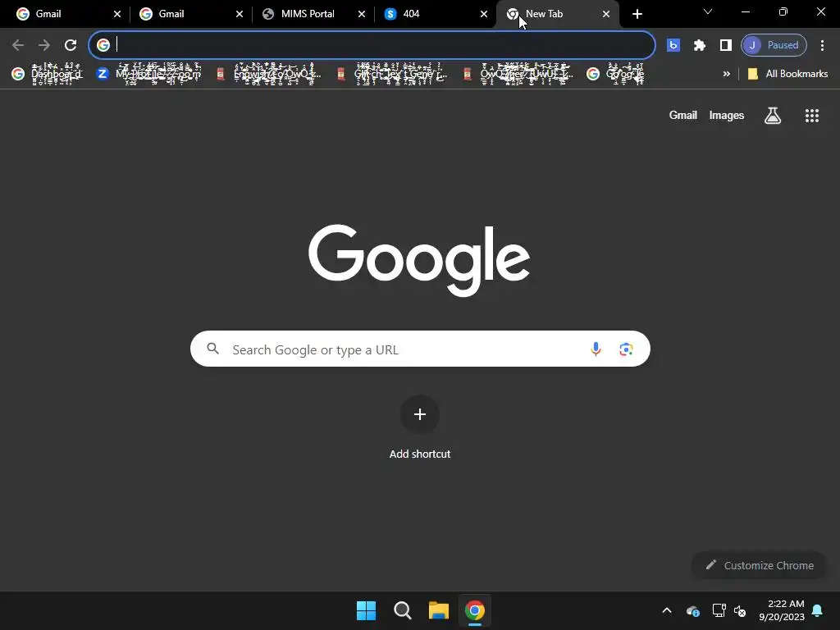The height and width of the screenshot is (630, 840).
Task: Open the My Profile Zoom bookmark
Action: tap(149, 74)
